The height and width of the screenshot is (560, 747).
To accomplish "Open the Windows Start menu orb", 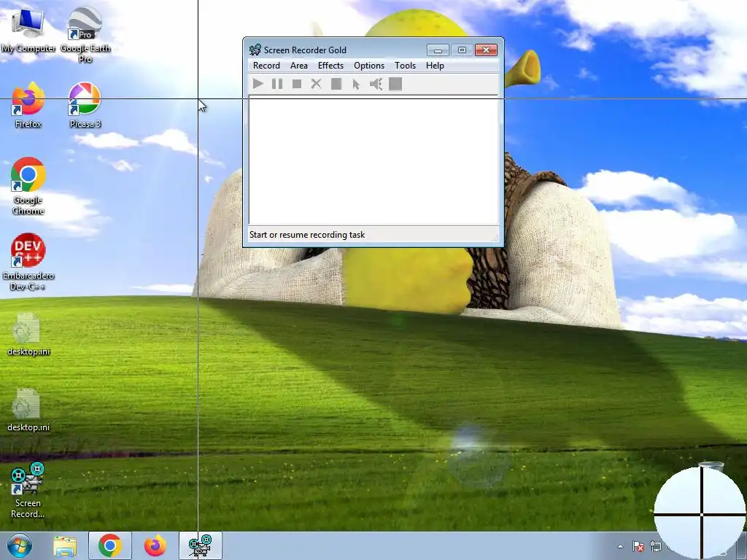I will point(20,545).
